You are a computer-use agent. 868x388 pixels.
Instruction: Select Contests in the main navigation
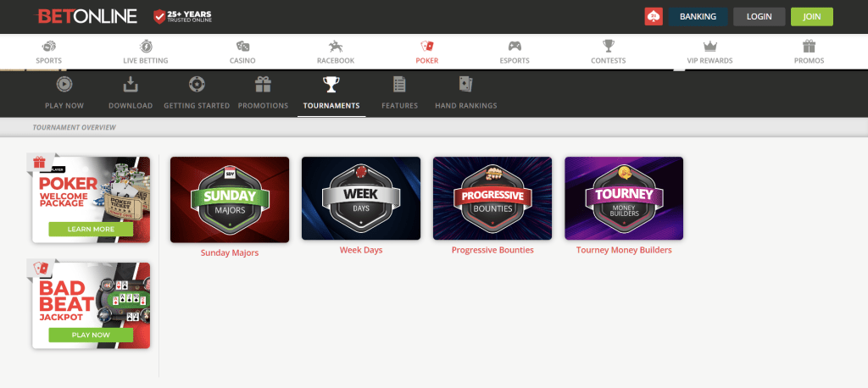[x=609, y=53]
